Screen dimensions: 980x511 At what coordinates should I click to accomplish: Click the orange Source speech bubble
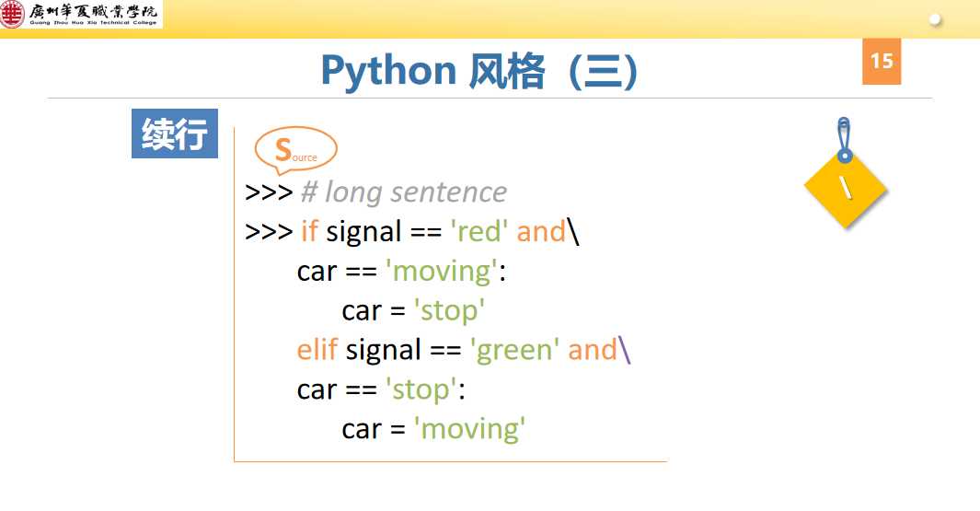(x=295, y=150)
